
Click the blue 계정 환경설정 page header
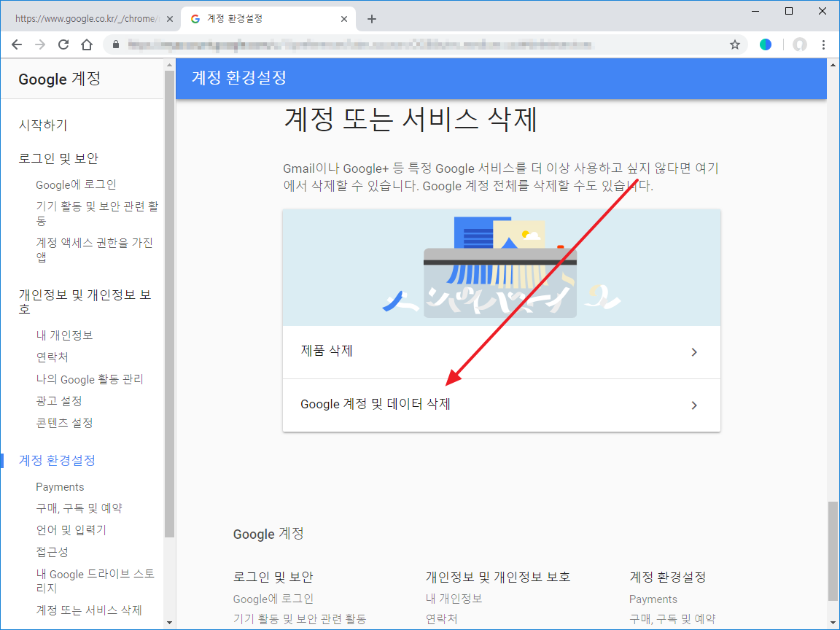502,79
